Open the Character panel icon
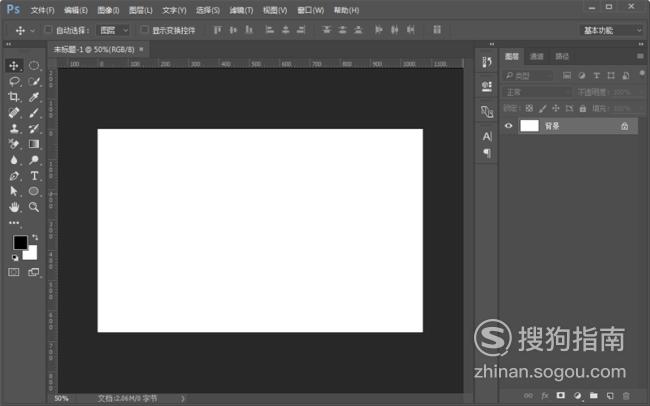Image resolution: width=650 pixels, height=406 pixels. (487, 136)
